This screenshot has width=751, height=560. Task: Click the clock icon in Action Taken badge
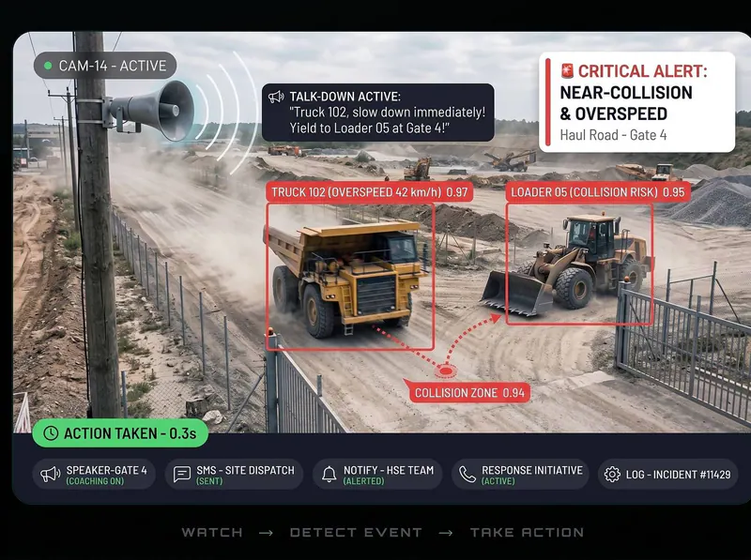pos(51,433)
